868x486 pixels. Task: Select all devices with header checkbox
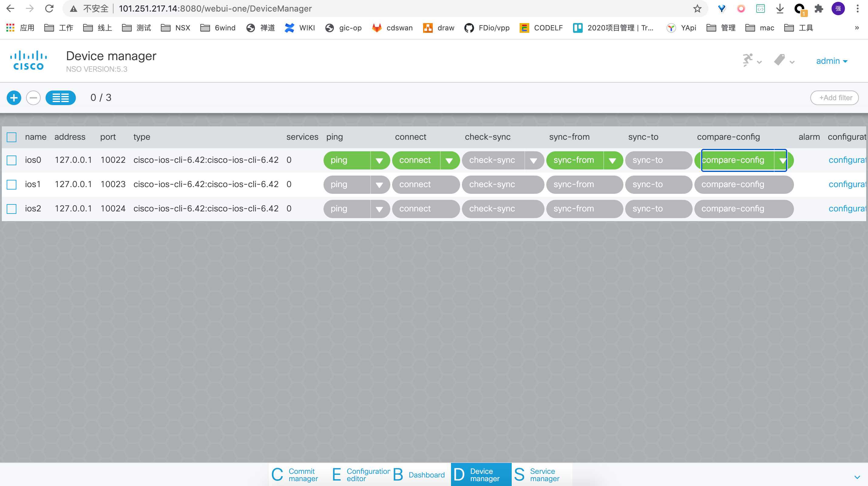pyautogui.click(x=12, y=137)
